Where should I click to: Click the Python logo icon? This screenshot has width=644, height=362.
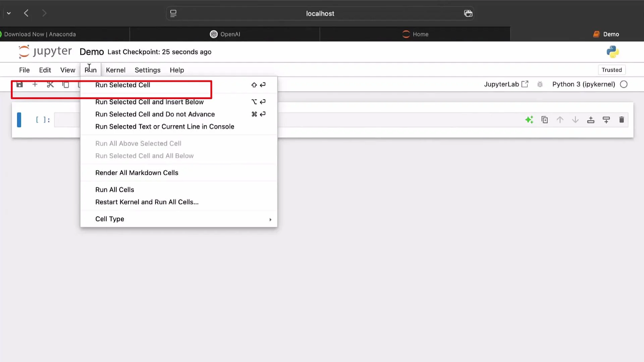613,52
